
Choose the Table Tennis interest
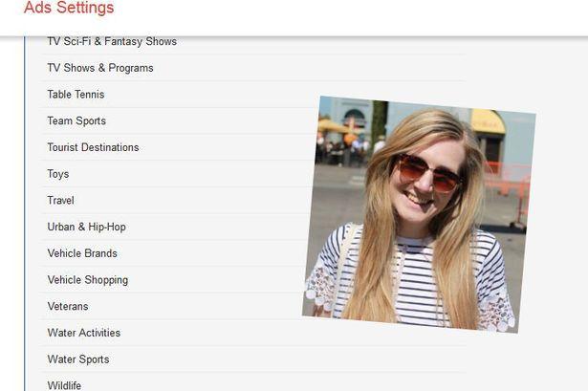click(x=254, y=95)
